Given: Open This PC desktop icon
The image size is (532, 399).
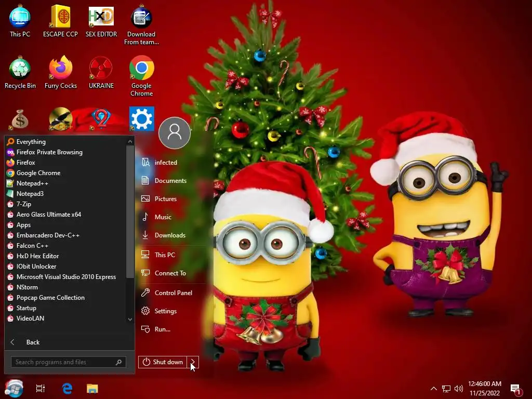Looking at the screenshot, I should coord(20,21).
